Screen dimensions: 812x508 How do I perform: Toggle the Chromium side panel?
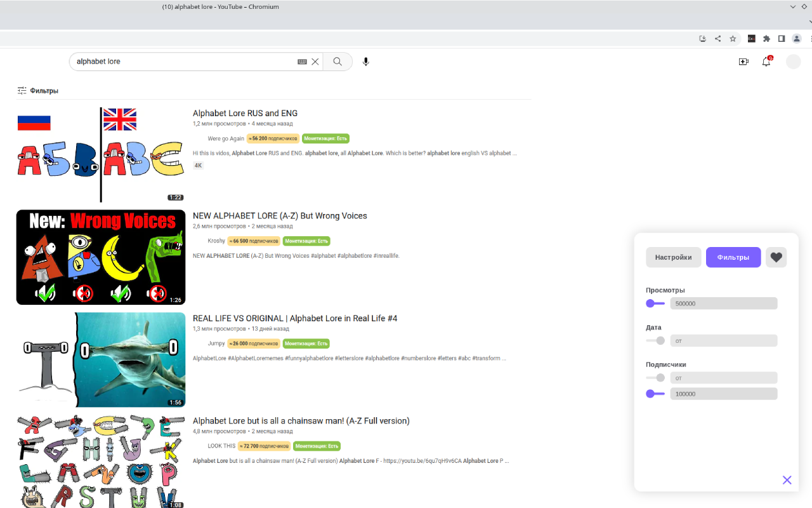click(x=782, y=39)
